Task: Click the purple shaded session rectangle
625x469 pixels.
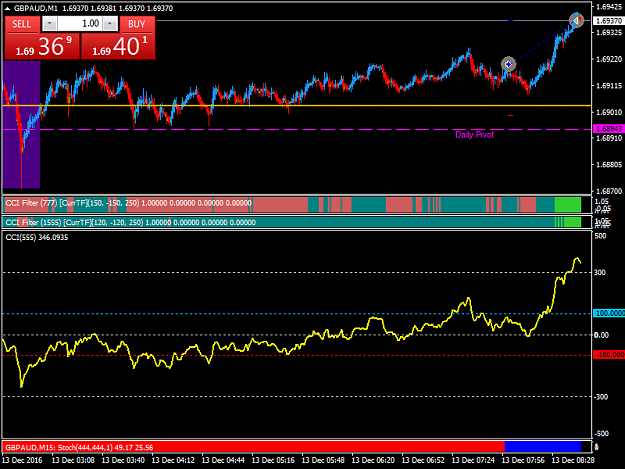Action: tap(22, 124)
